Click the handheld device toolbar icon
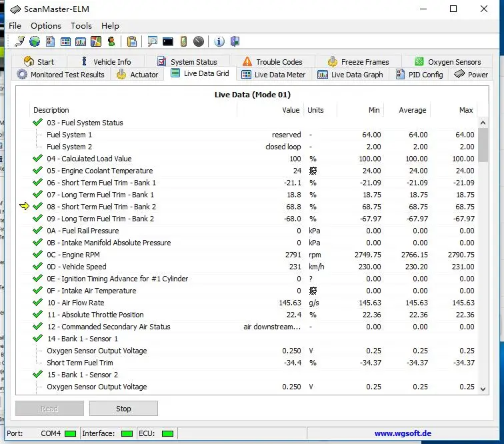 click(x=183, y=41)
